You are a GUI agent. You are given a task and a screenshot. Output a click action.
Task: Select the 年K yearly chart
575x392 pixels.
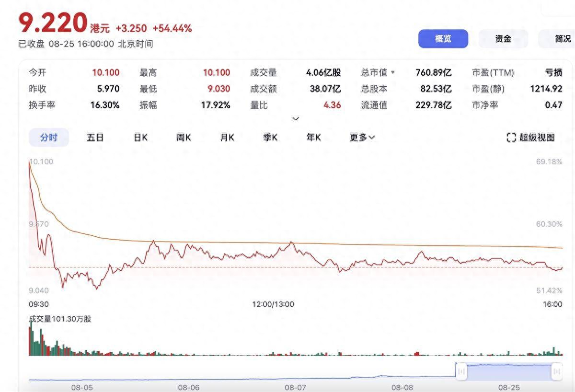point(313,138)
